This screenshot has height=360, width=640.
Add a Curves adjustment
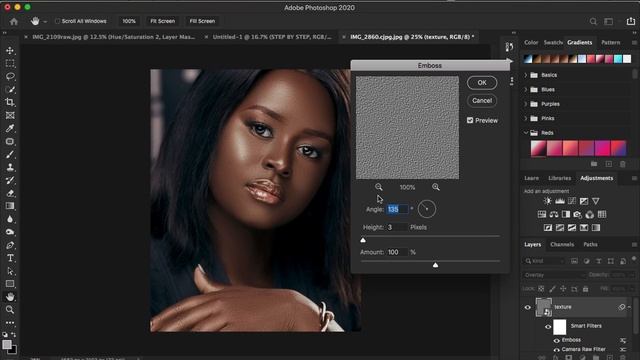pyautogui.click(x=572, y=201)
